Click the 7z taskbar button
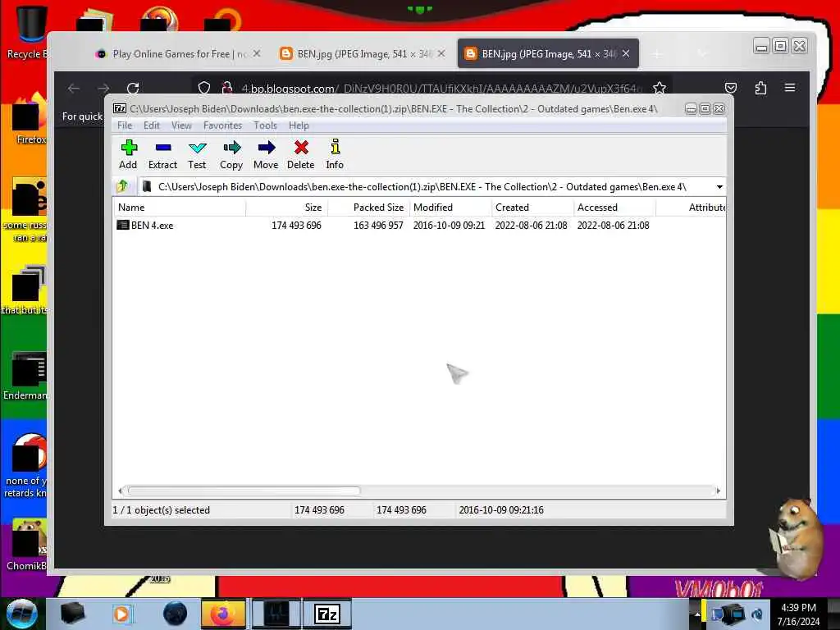 (x=327, y=614)
